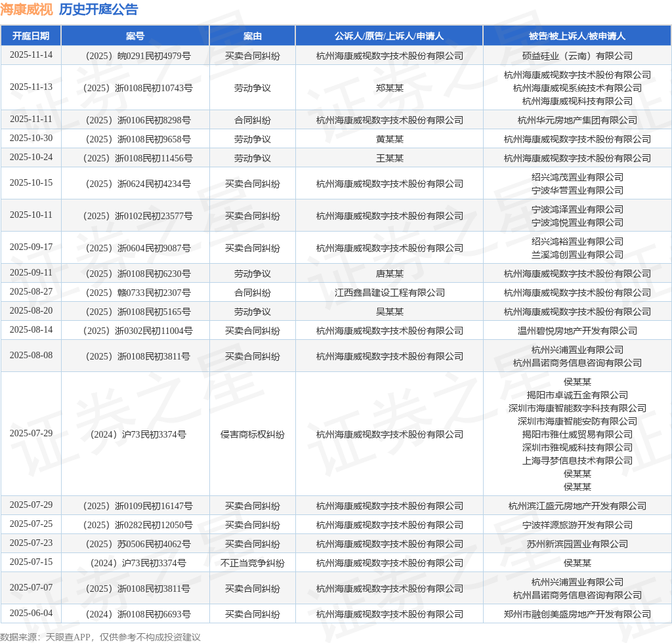
Task: Click defendant 苏州新滨园置业有限公司
Action: click(577, 544)
